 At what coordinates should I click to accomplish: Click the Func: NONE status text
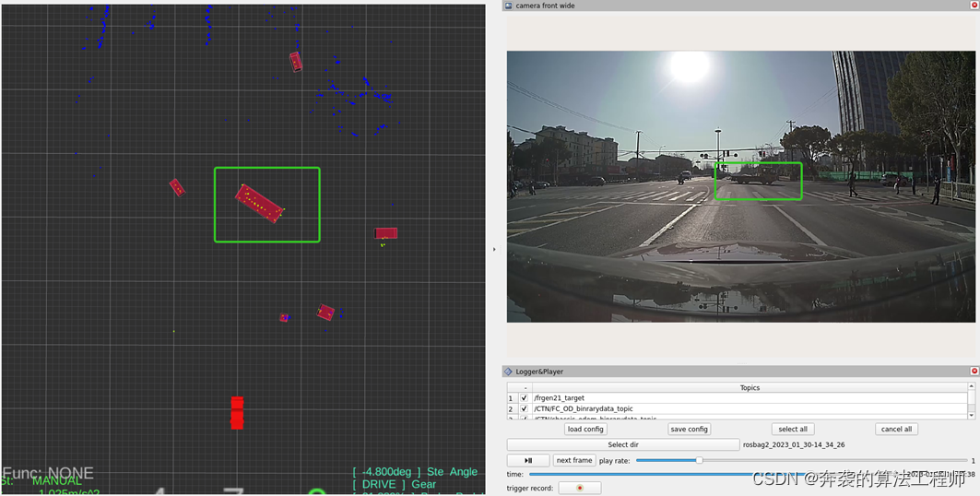coord(48,473)
